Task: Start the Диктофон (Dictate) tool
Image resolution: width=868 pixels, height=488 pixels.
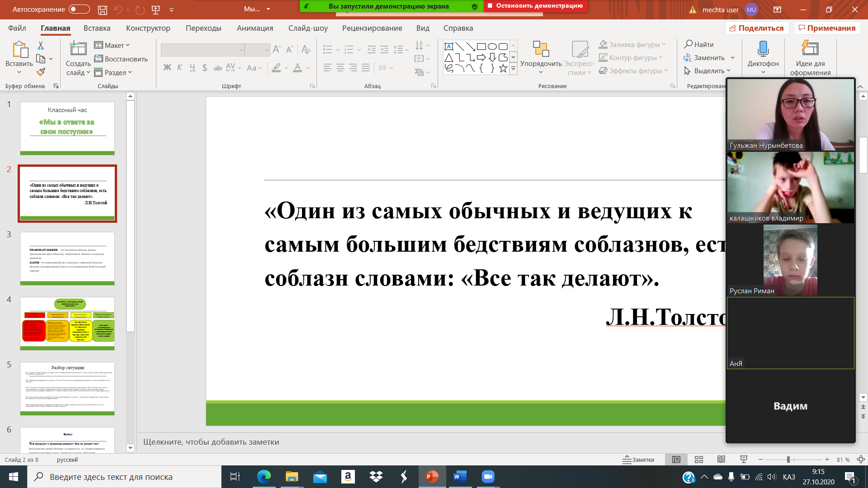Action: coord(762,54)
